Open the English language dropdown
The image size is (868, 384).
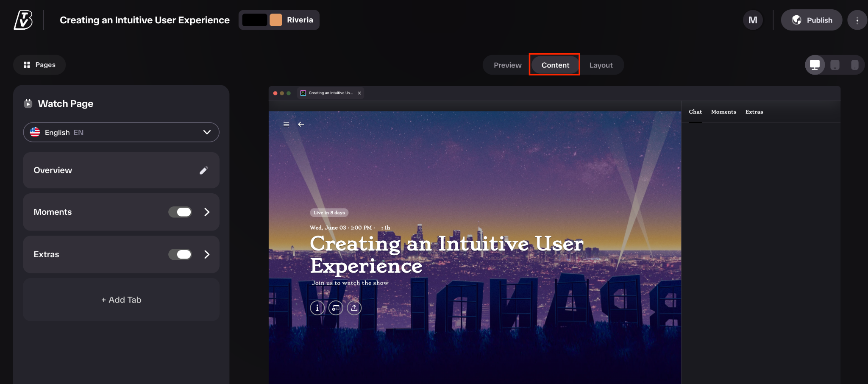tap(121, 132)
